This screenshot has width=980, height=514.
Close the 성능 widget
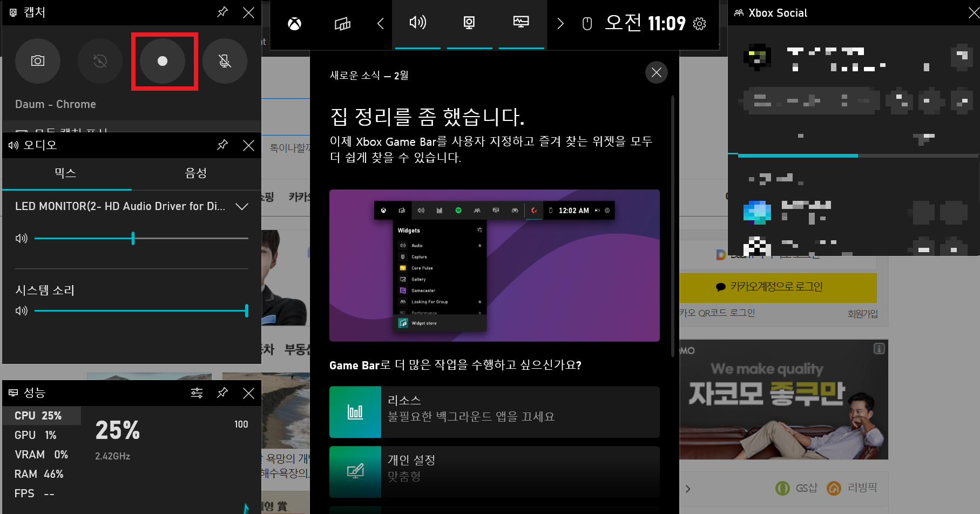[x=248, y=393]
